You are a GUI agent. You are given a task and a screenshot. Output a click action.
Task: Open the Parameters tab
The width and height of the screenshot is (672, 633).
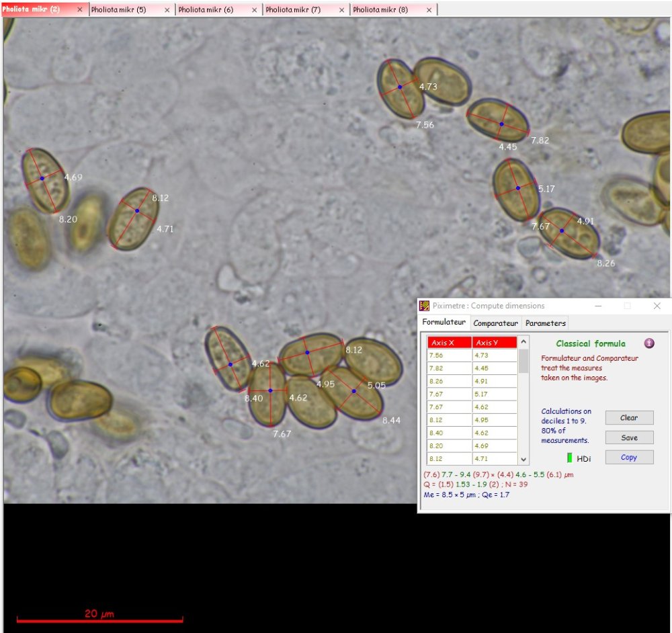coord(545,323)
